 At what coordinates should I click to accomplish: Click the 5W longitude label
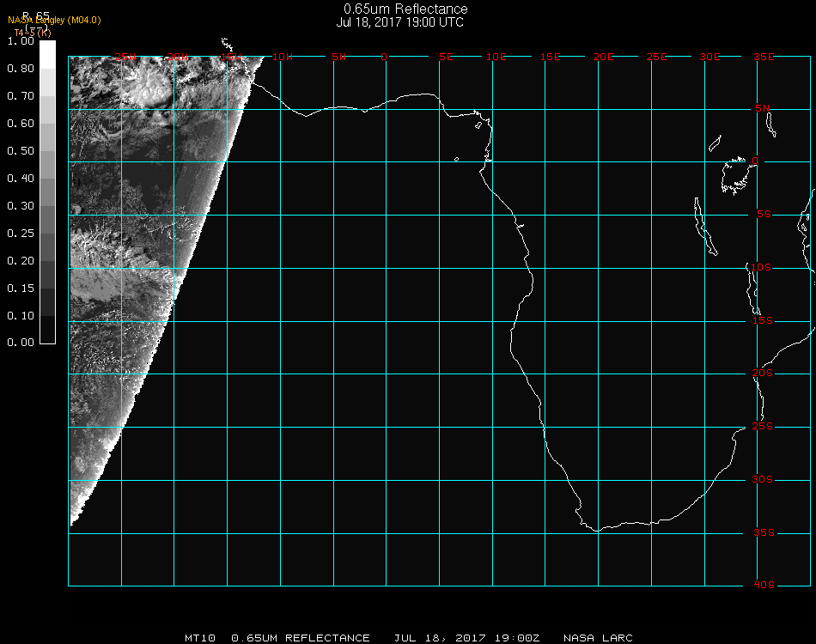(338, 57)
